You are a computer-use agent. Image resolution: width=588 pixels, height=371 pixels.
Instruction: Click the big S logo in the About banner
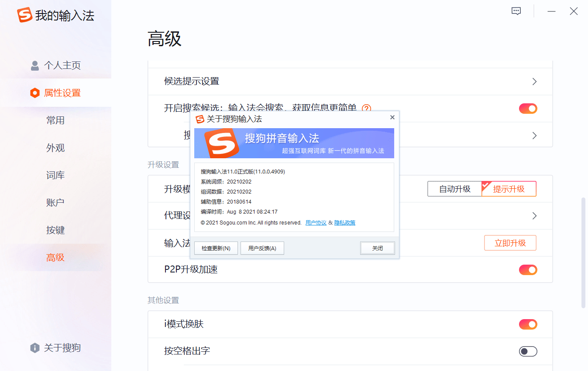click(x=222, y=143)
